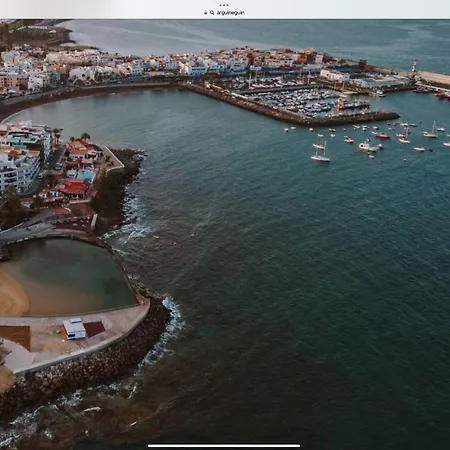Click the white and blue kiosk building
The height and width of the screenshot is (450, 450).
coord(74,329)
